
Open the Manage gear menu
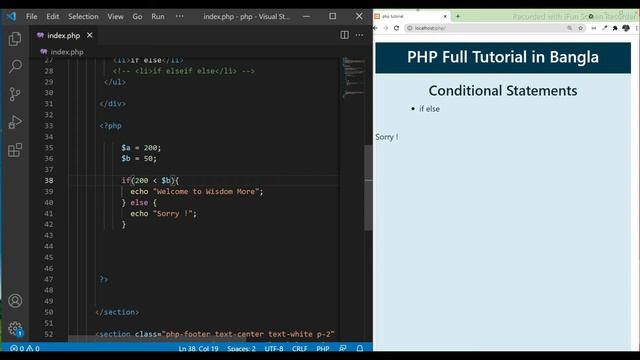click(x=15, y=328)
